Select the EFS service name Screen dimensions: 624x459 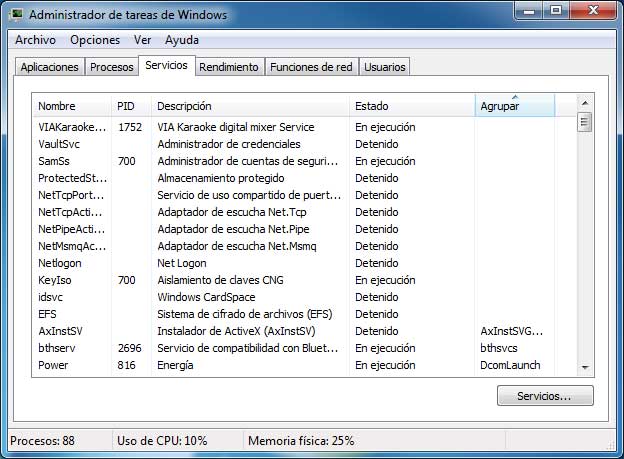47,314
